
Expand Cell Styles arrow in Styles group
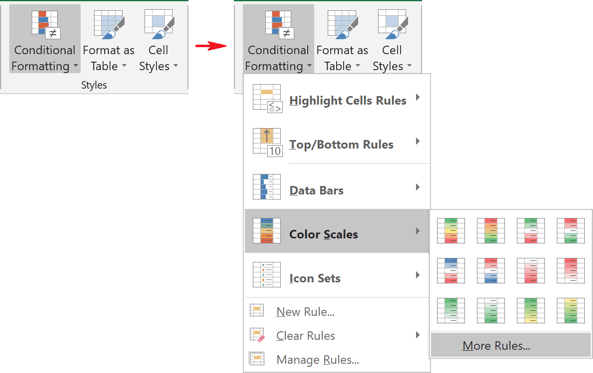(175, 65)
